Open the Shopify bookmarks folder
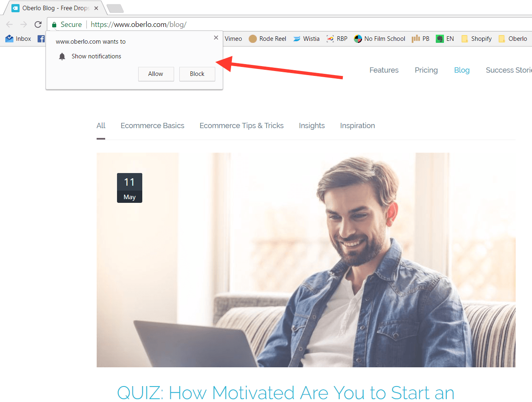 pyautogui.click(x=476, y=39)
